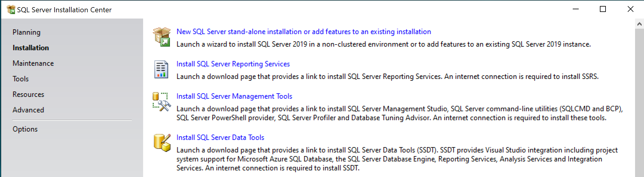Open the Install SQL Server Reporting Services link
The image size is (644, 177).
233,64
